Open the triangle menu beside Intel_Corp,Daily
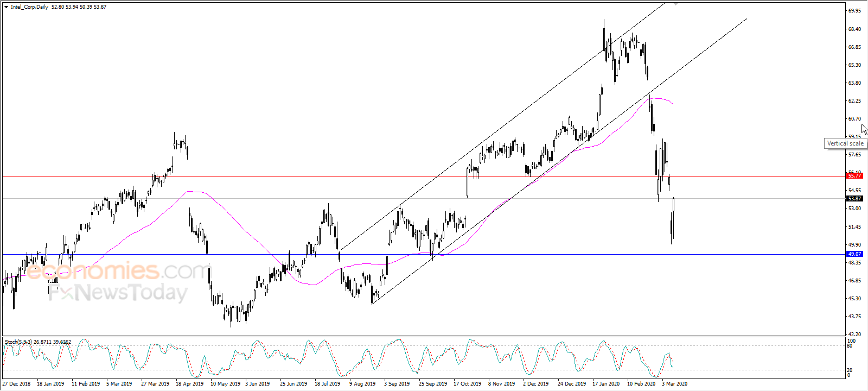 click(6, 7)
